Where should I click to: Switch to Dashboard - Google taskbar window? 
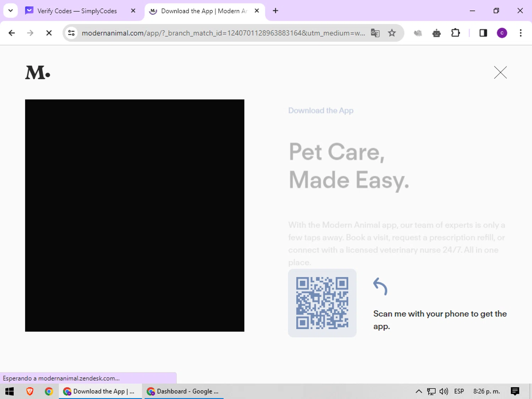click(184, 391)
